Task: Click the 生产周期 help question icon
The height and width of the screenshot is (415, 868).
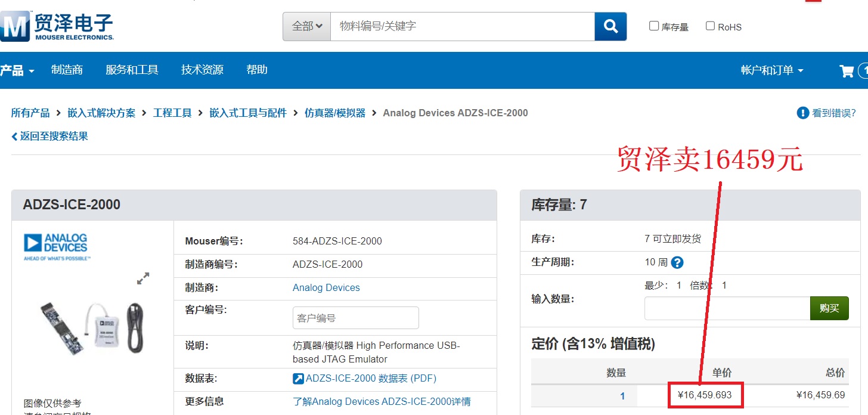Action: (x=677, y=262)
